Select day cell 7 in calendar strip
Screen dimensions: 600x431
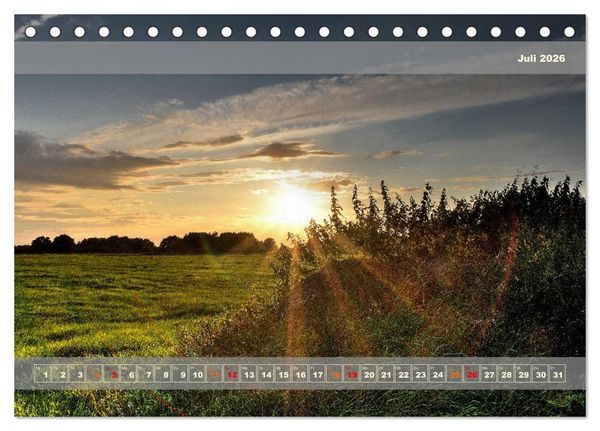pyautogui.click(x=146, y=374)
